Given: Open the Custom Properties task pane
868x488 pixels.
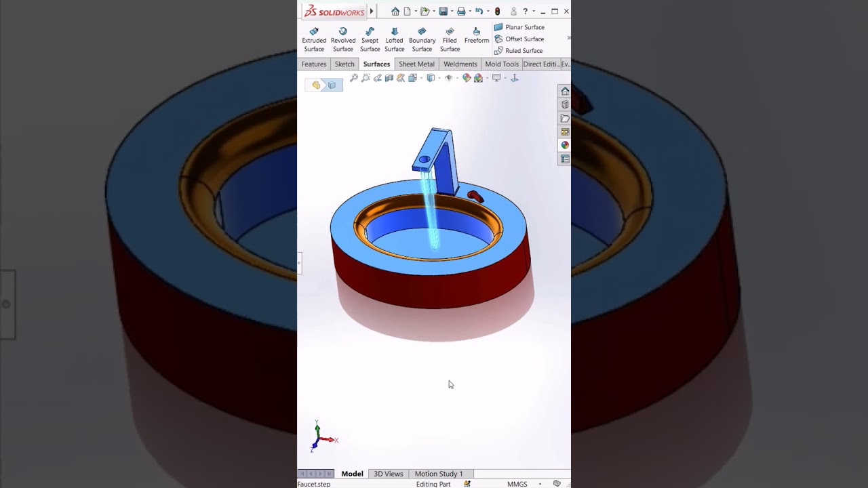Looking at the screenshot, I should (565, 159).
